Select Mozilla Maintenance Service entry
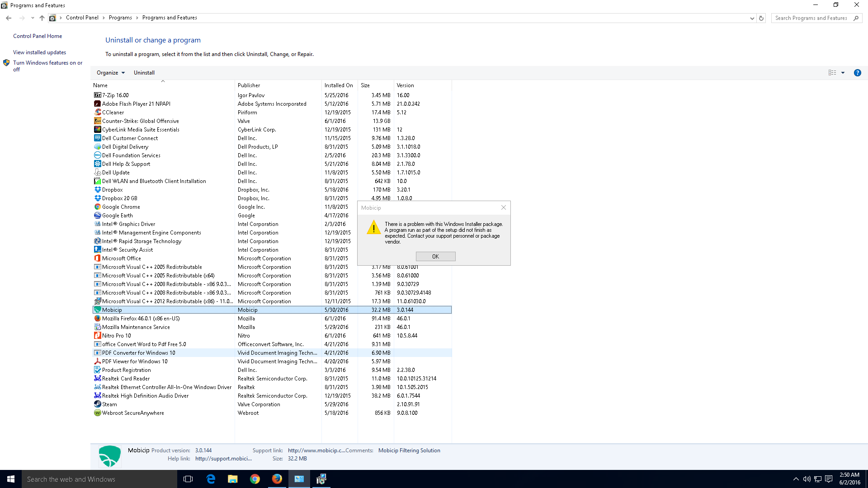The height and width of the screenshot is (488, 868). (272, 327)
